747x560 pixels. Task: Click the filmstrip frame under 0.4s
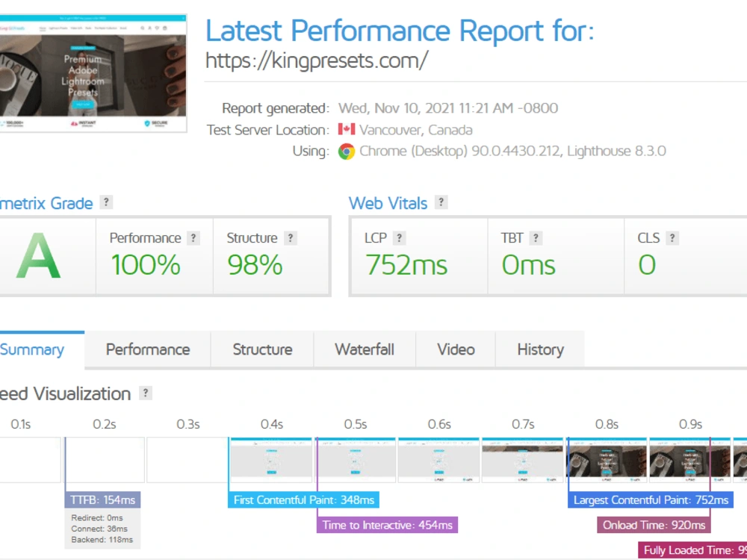271,460
